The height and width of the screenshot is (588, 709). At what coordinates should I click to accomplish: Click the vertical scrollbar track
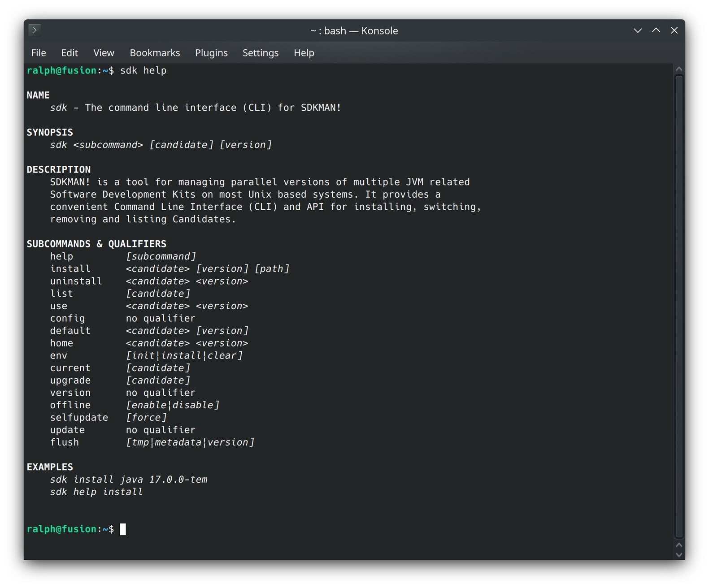click(x=679, y=307)
